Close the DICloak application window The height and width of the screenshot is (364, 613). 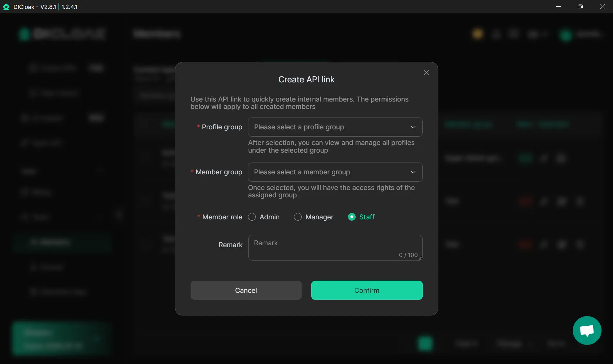[x=602, y=7]
